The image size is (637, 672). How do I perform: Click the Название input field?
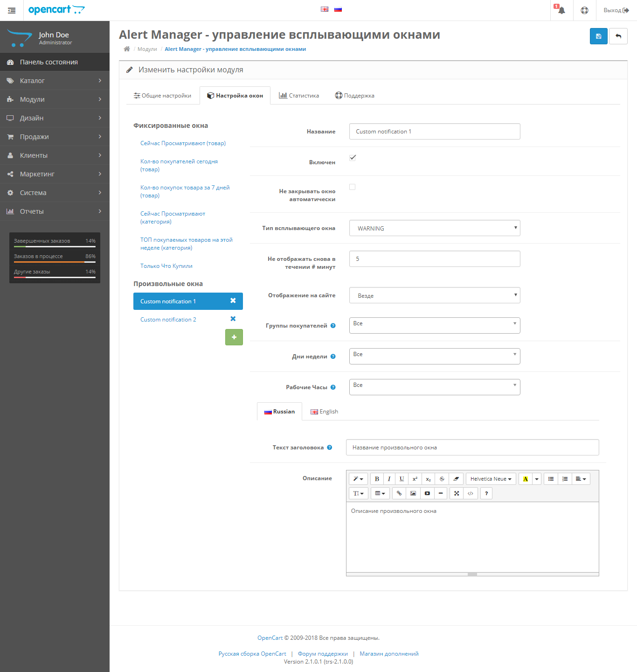pos(434,132)
